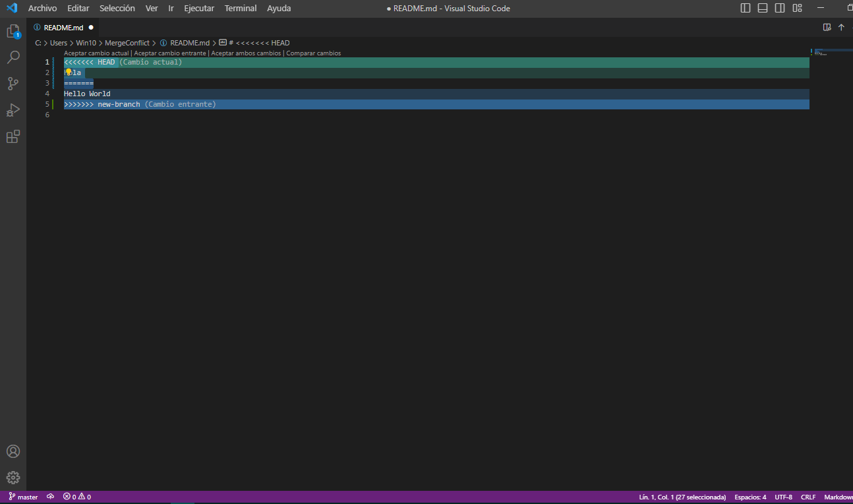Select the master branch in status bar

click(23, 497)
